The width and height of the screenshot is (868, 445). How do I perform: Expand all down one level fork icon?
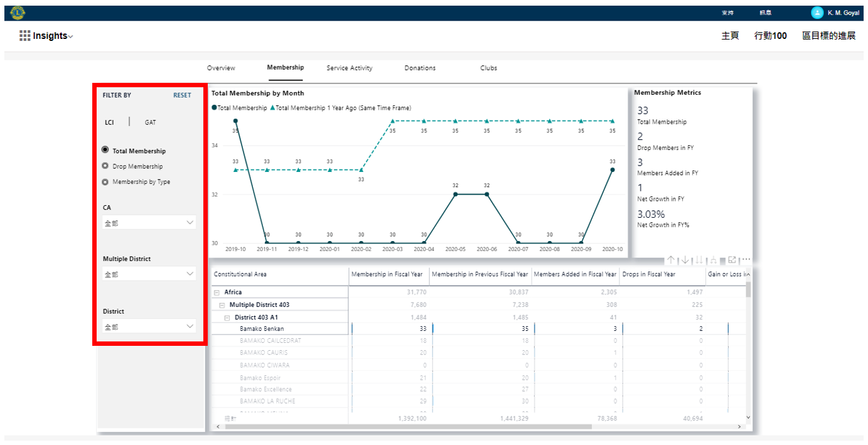[712, 260]
